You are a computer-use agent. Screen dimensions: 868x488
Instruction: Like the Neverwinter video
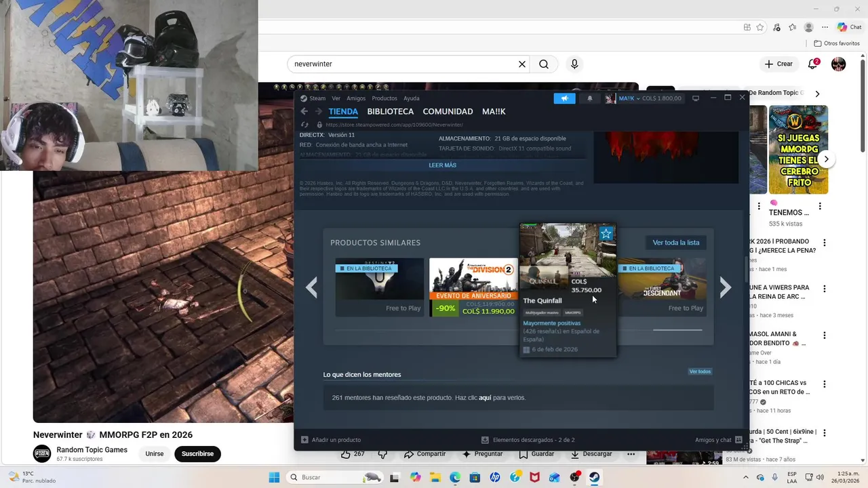(x=353, y=453)
